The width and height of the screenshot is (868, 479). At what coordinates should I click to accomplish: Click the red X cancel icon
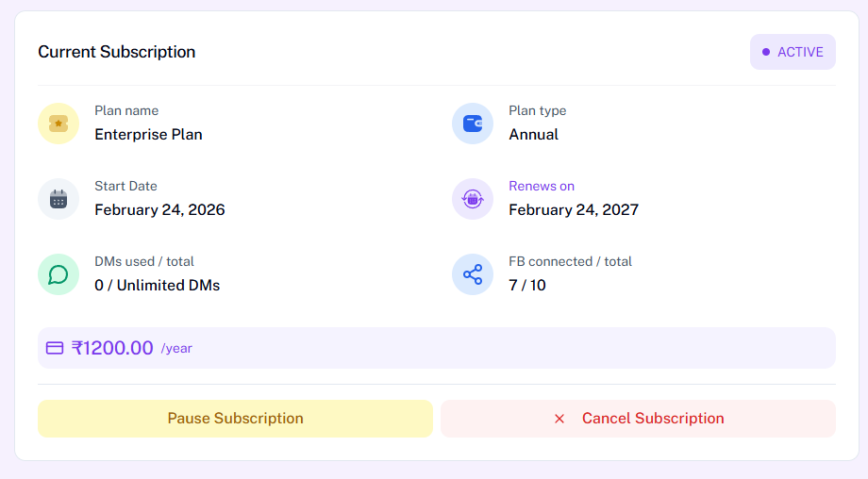(559, 419)
